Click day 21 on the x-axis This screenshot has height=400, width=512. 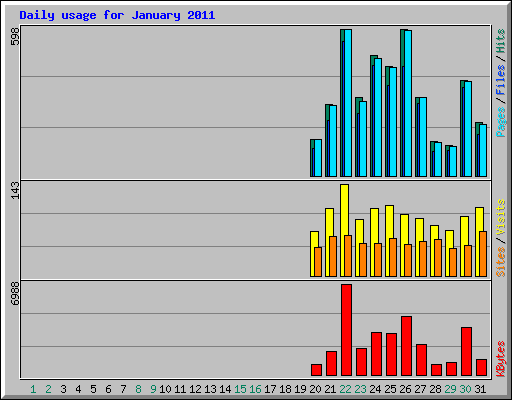(x=330, y=389)
